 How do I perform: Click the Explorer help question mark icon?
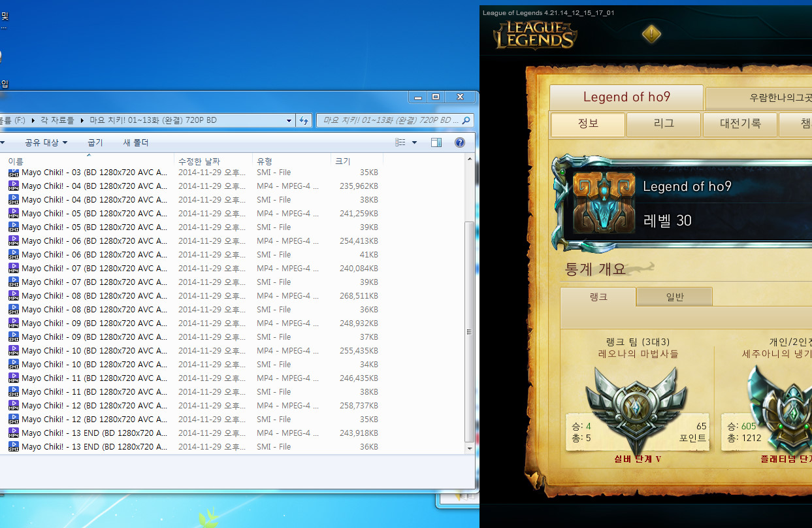pos(459,142)
